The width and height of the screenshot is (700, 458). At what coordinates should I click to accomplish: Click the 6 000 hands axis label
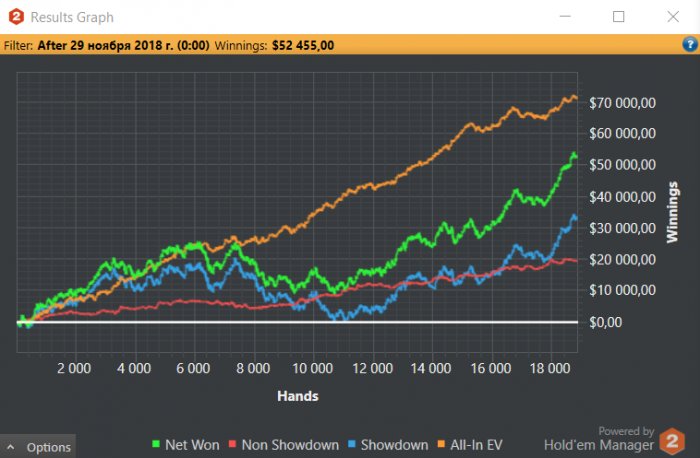click(x=193, y=368)
